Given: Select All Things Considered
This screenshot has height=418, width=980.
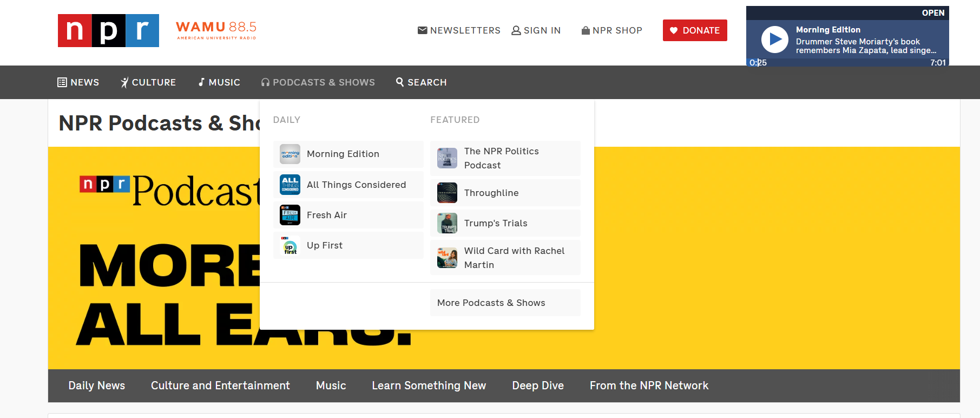Looking at the screenshot, I should pos(348,184).
